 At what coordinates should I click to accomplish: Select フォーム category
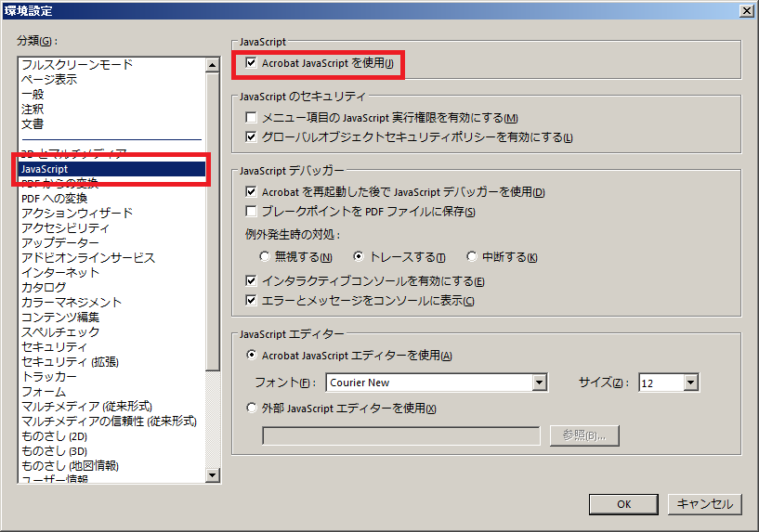44,392
